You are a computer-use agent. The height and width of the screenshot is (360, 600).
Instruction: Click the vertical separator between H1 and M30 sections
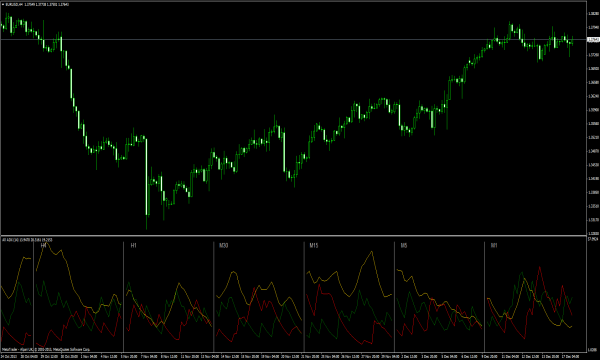214,296
